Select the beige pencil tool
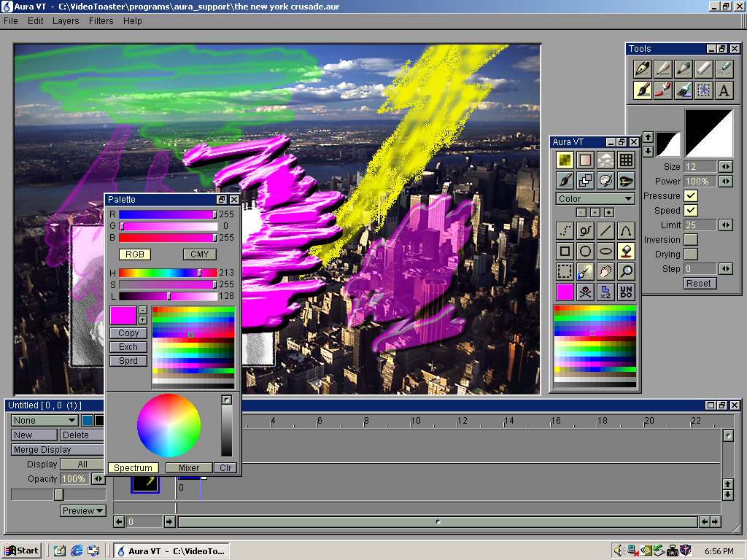The height and width of the screenshot is (560, 747). click(x=662, y=69)
